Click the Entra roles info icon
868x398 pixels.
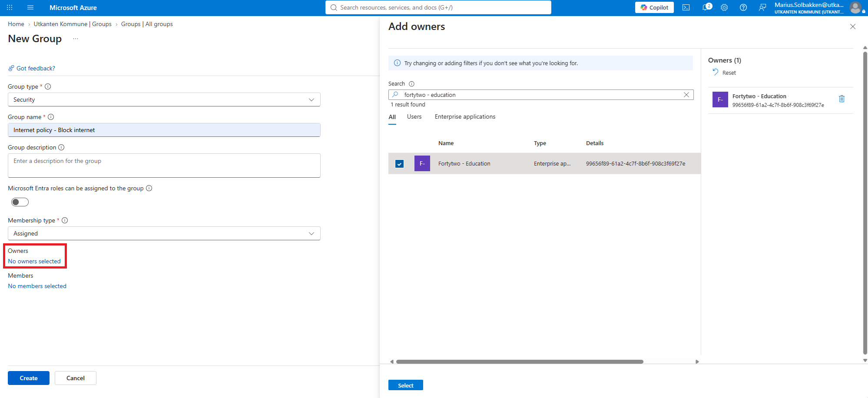tap(149, 188)
